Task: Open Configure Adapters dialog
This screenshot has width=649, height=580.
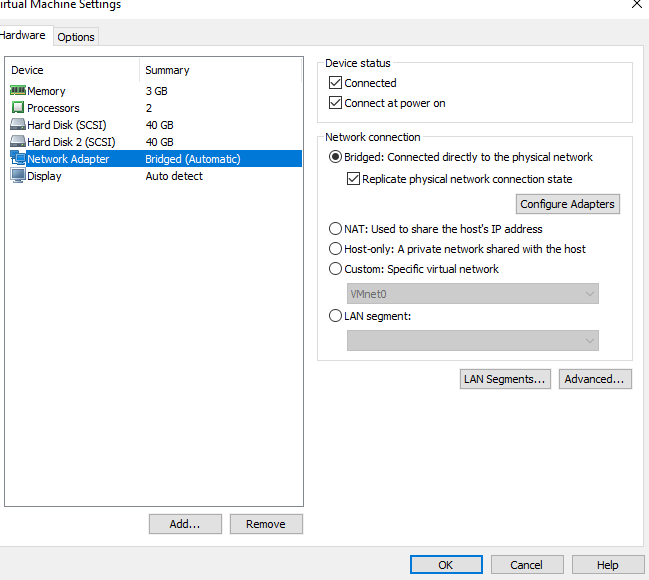Action: pyautogui.click(x=567, y=204)
